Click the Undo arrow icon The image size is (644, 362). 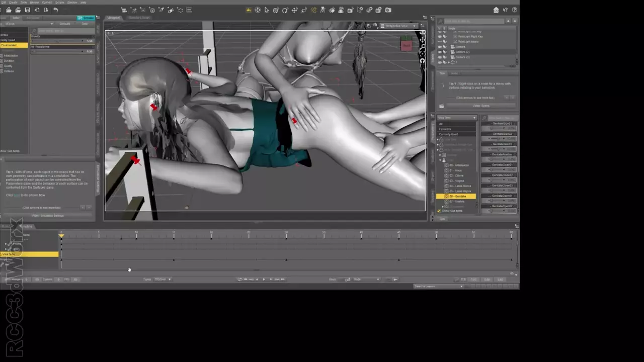click(x=55, y=10)
